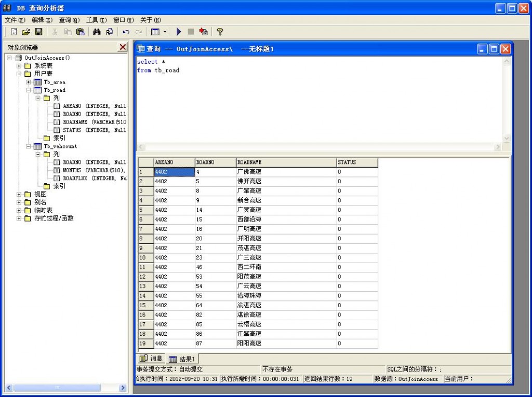Image resolution: width=532 pixels, height=397 pixels.
Task: Close the object browser panel with the X
Action: pos(123,47)
